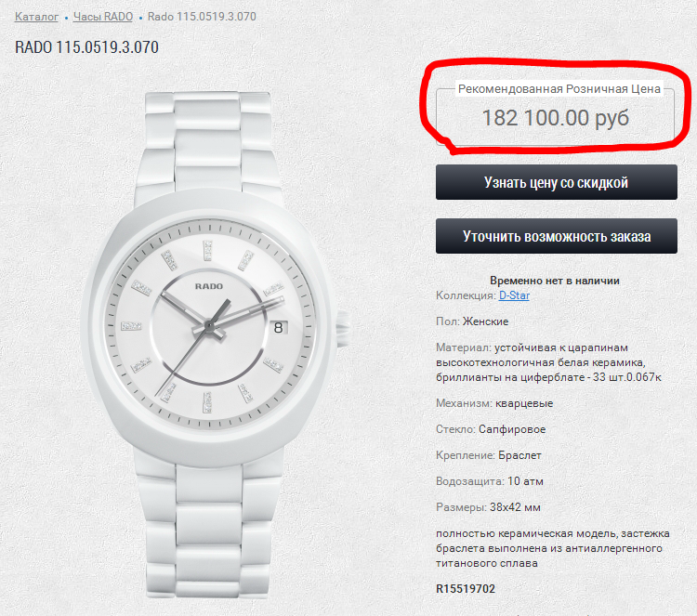697x616 pixels.
Task: Click the Механизм: кварцевые specification
Action: coord(494,403)
